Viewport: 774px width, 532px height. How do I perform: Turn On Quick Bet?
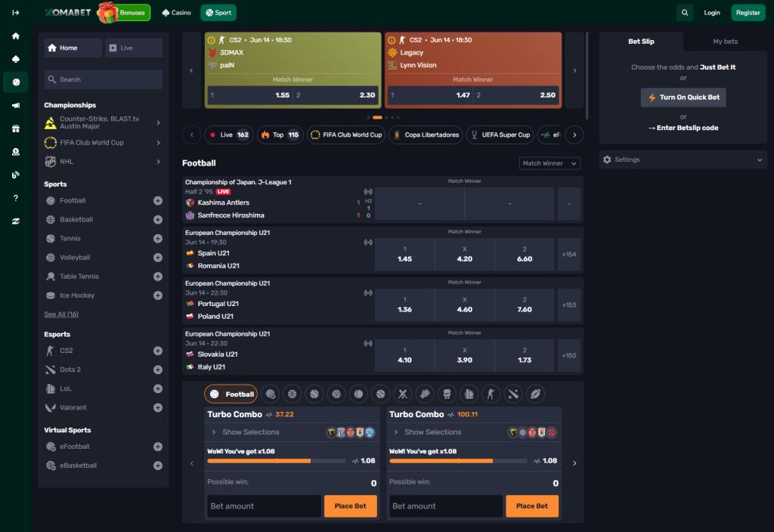pos(683,97)
